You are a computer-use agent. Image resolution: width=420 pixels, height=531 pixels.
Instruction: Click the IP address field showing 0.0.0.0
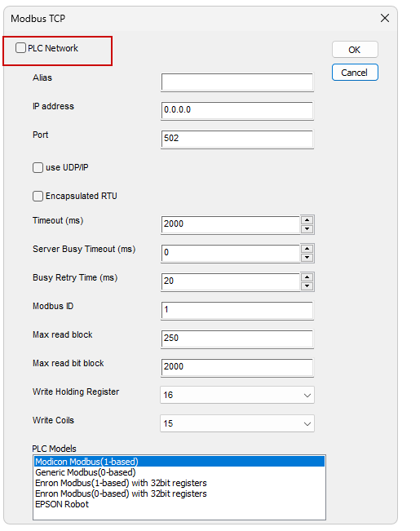(237, 110)
